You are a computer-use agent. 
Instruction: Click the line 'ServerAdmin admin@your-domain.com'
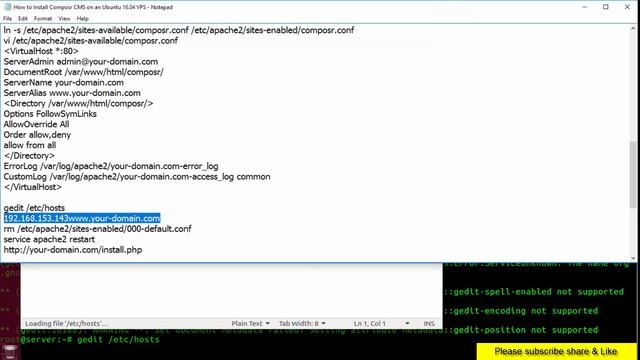[x=81, y=62]
